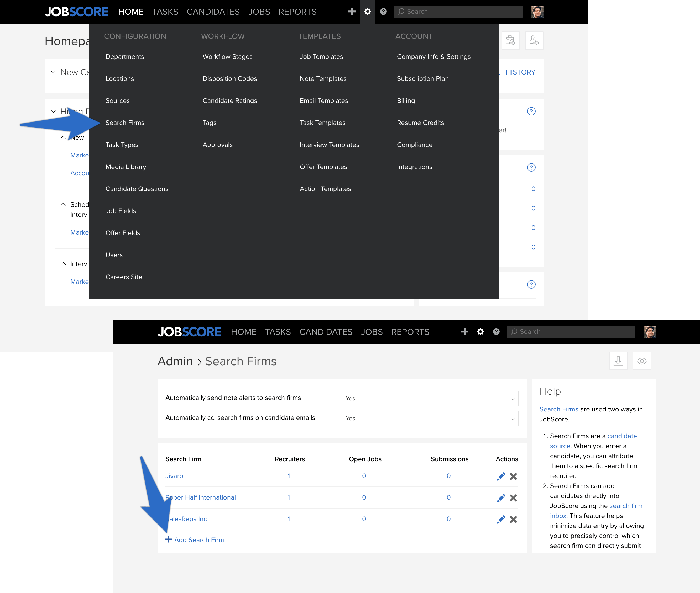Click the JobScore logo in top navigation bar
The width and height of the screenshot is (700, 593).
tap(77, 12)
